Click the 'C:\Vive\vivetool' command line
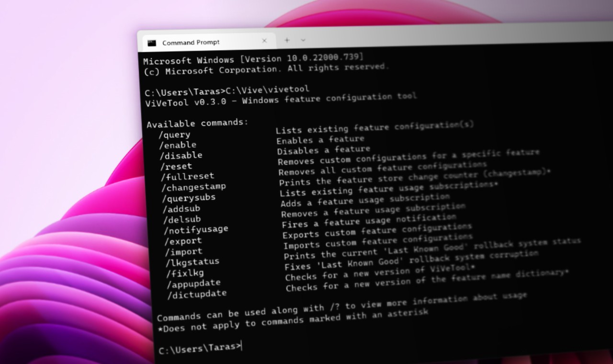 pos(267,89)
